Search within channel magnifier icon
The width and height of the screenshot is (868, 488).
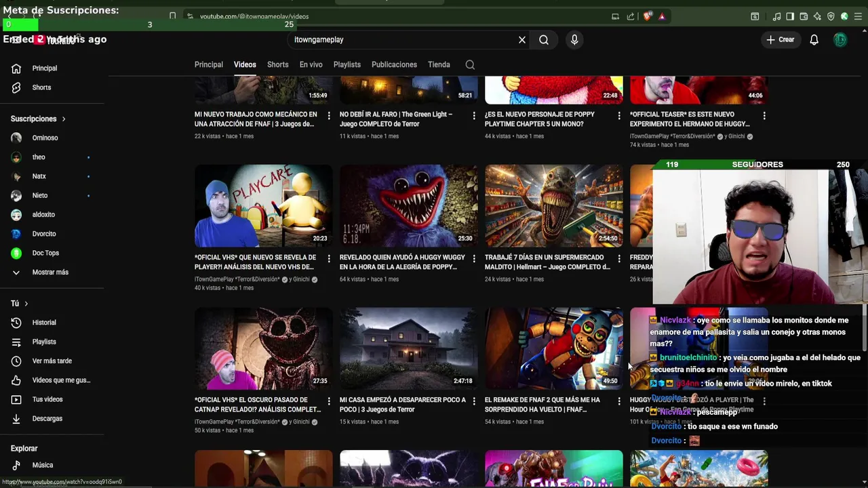coord(470,65)
